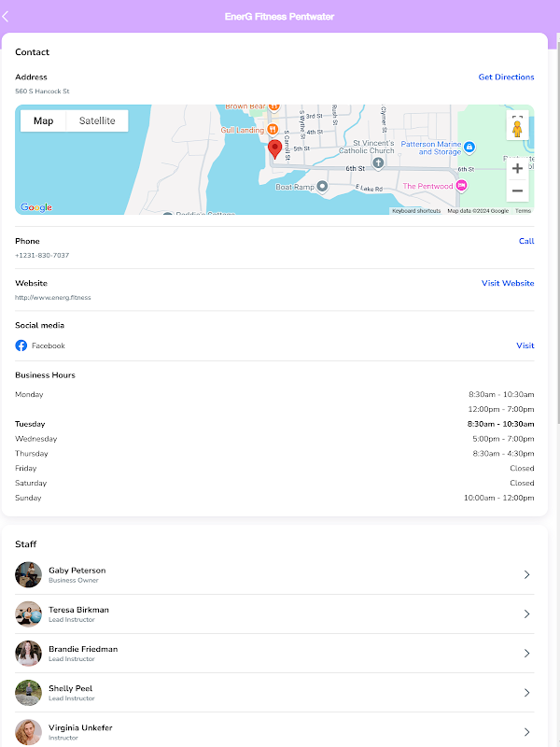Toggle fullscreen map view

tap(517, 116)
